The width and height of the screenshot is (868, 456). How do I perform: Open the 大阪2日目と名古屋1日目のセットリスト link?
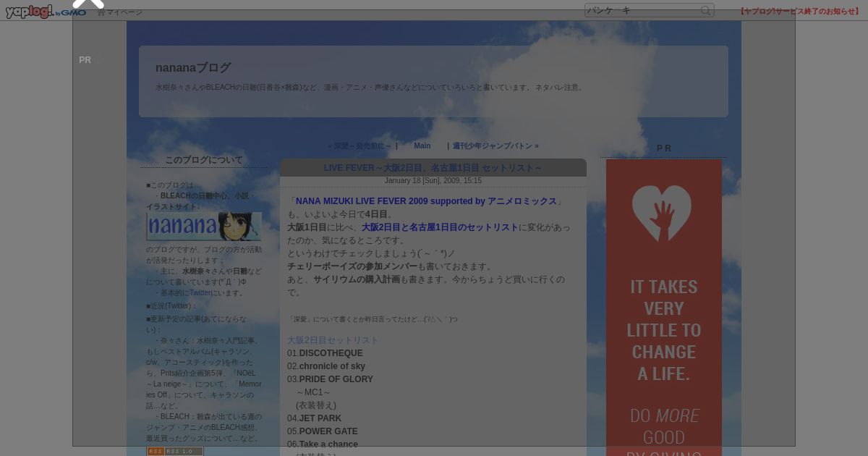(x=440, y=227)
